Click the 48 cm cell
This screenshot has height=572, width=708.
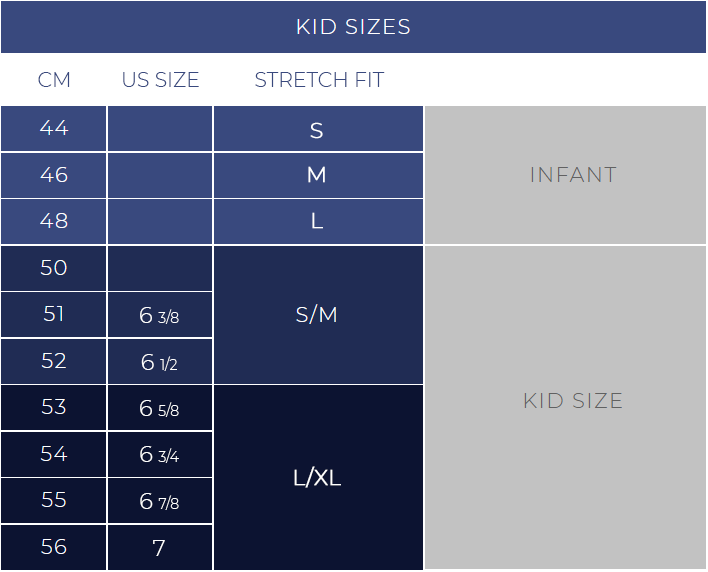[53, 222]
